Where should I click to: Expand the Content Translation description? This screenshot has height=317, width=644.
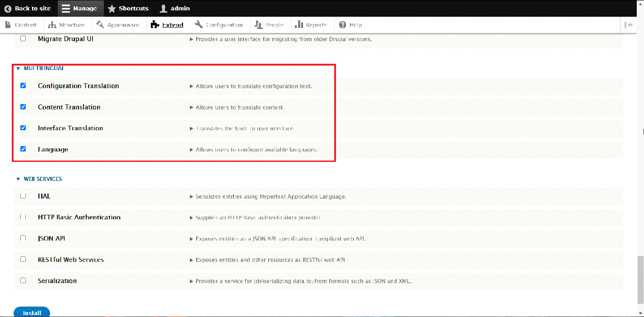pos(191,108)
